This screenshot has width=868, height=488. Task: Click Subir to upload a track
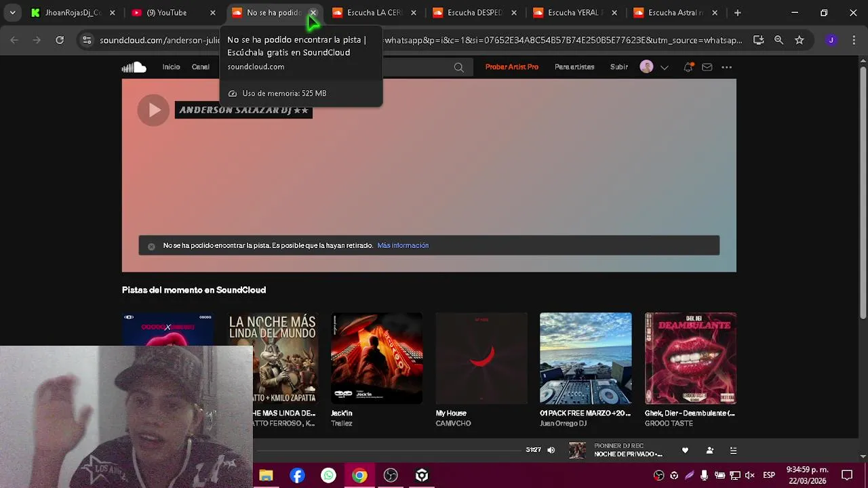pyautogui.click(x=619, y=67)
